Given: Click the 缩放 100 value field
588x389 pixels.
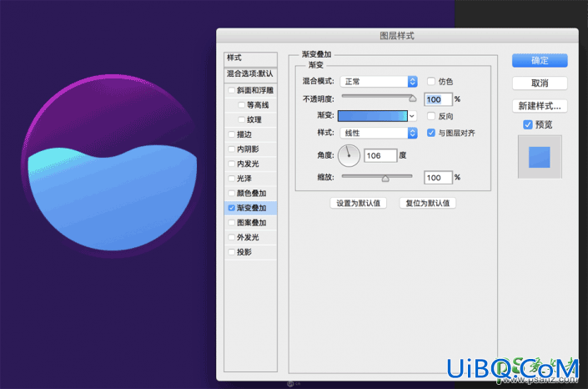Looking at the screenshot, I should point(439,178).
